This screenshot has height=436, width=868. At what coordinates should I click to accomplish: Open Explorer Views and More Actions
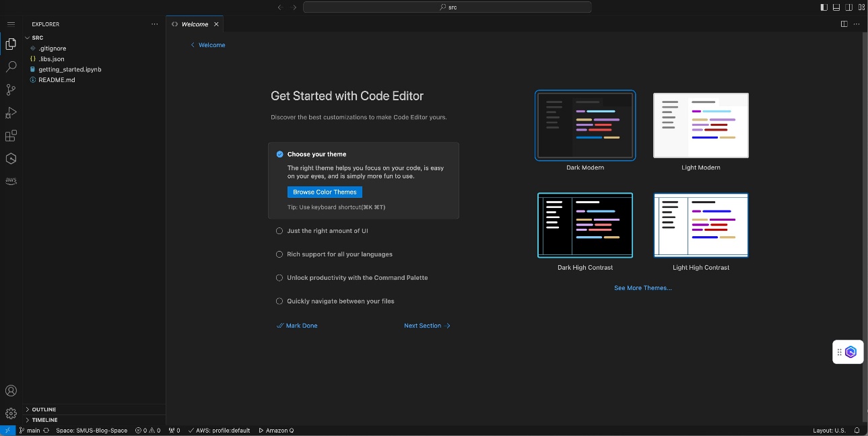pos(155,24)
